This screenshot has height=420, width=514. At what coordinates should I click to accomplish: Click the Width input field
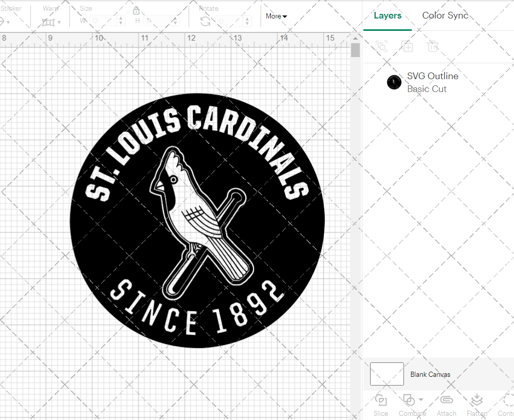coord(103,20)
